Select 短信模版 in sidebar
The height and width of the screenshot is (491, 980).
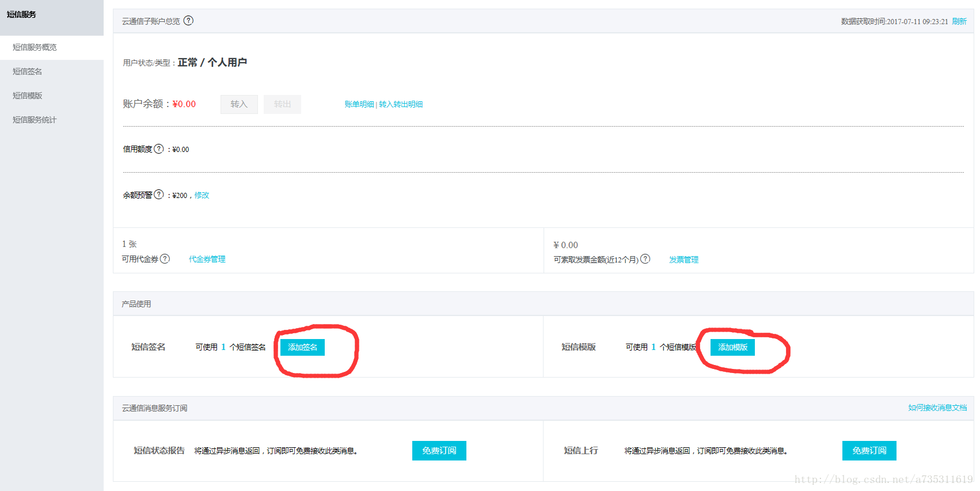(x=27, y=96)
